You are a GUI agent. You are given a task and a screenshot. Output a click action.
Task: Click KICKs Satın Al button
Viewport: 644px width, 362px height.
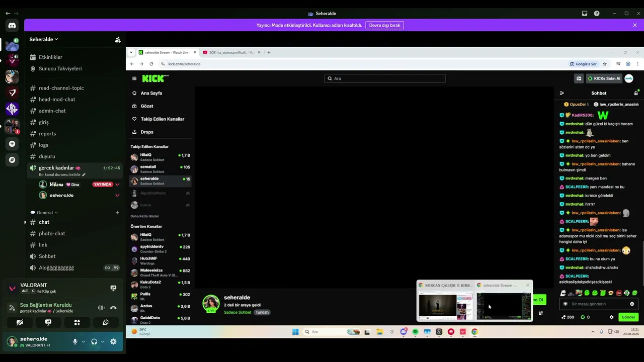tap(603, 78)
